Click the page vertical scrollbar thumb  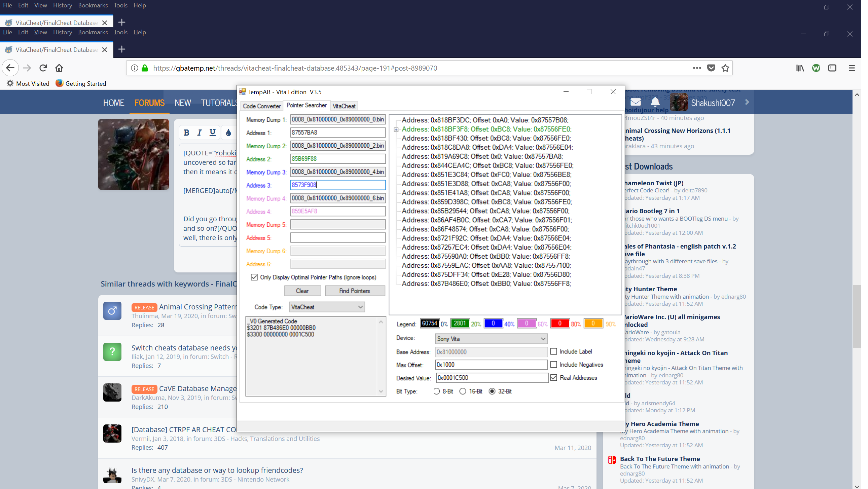857,316
